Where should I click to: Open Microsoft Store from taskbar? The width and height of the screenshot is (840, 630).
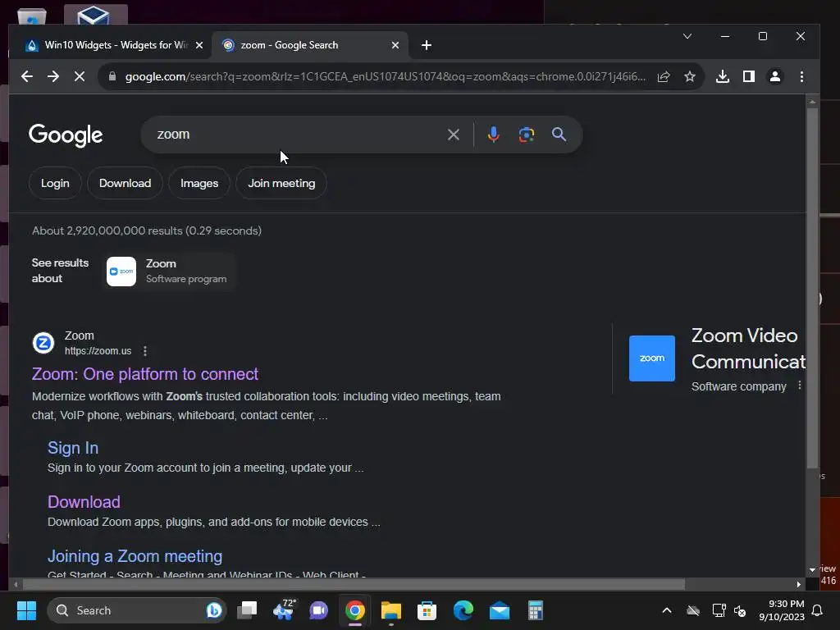point(427,610)
